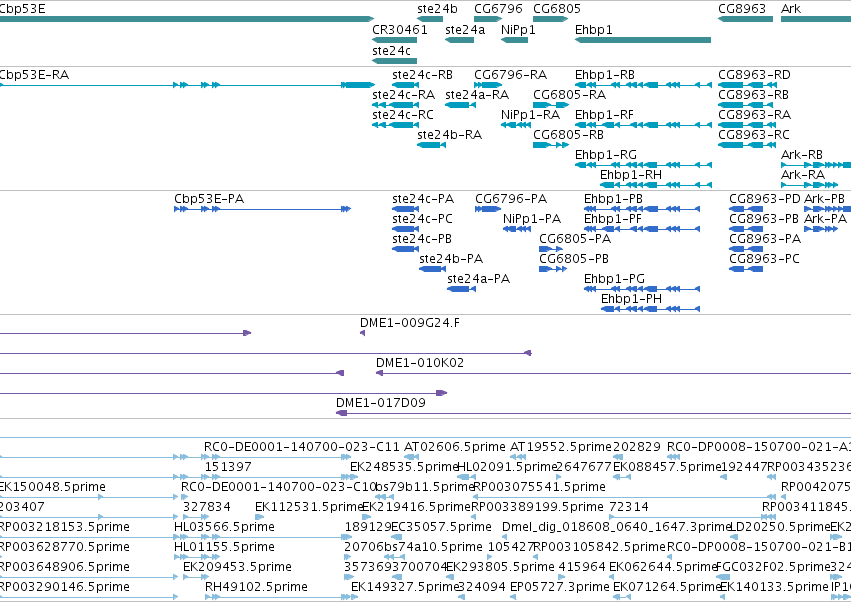
Task: Click the ste24c gene label
Action: click(x=391, y=50)
